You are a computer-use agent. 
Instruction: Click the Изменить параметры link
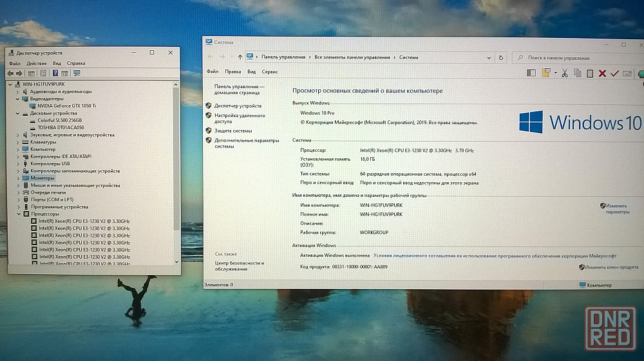(616, 208)
